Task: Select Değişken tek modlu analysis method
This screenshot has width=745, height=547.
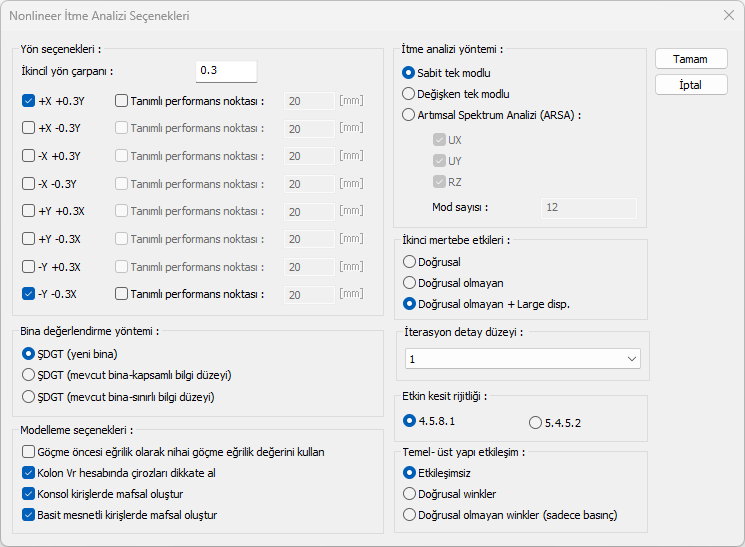Action: pyautogui.click(x=408, y=93)
